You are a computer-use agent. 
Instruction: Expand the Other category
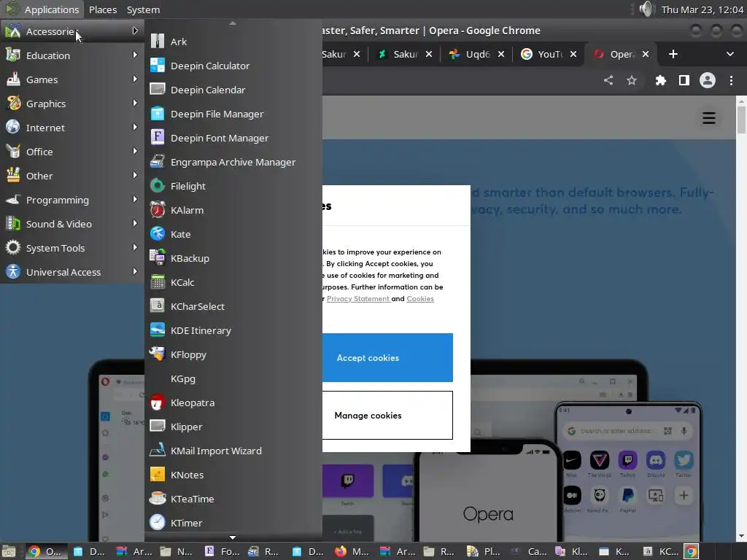point(72,176)
